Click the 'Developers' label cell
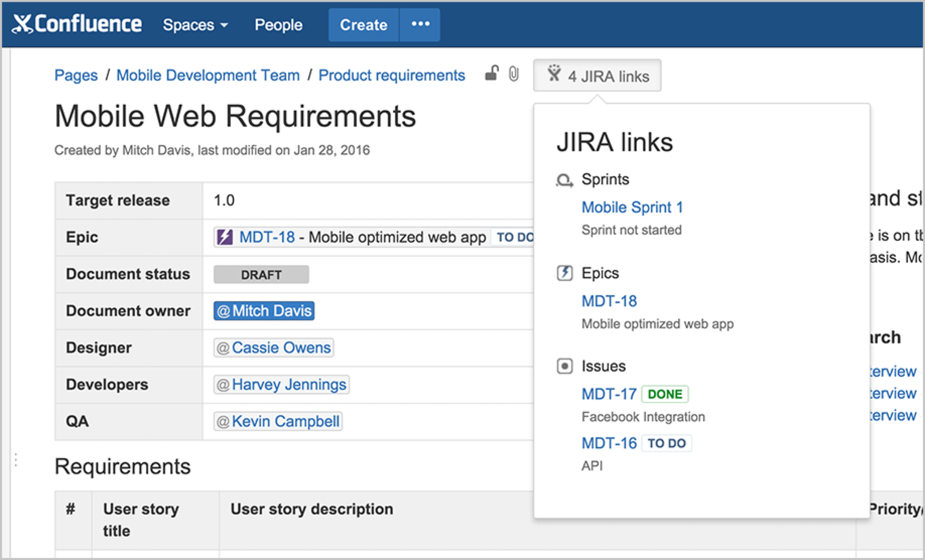 (128, 384)
